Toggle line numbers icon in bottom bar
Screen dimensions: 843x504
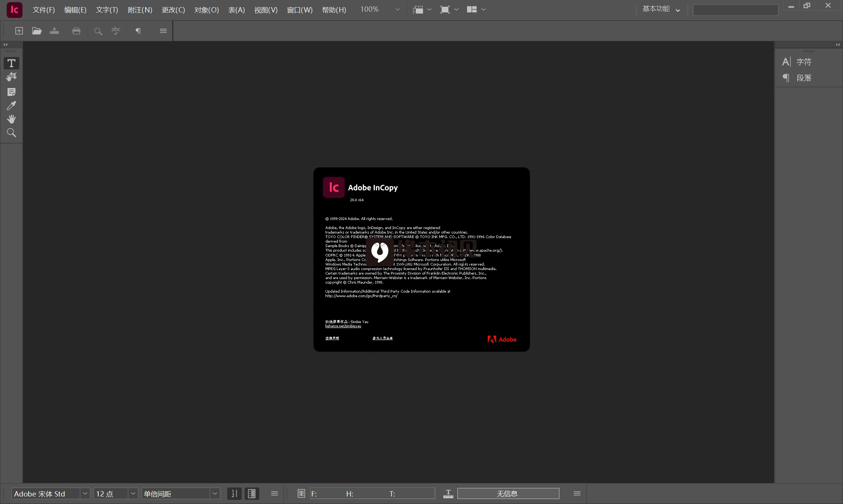point(234,493)
